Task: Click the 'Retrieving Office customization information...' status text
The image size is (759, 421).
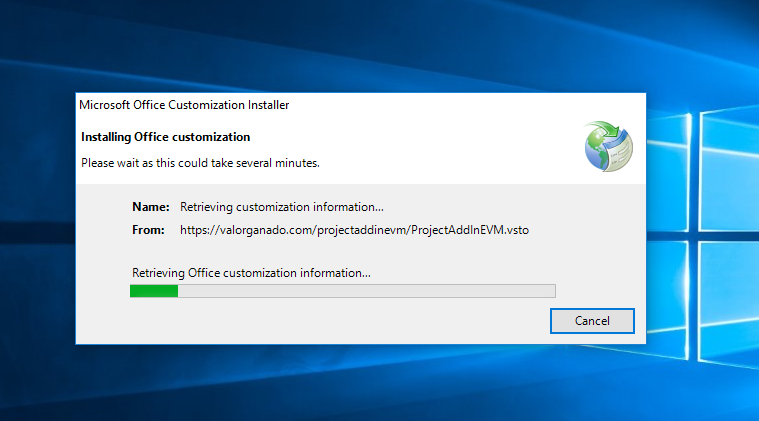Action: [x=251, y=273]
